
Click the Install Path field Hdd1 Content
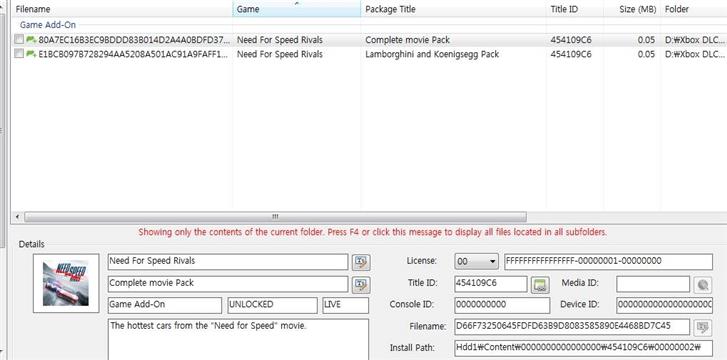(584, 348)
